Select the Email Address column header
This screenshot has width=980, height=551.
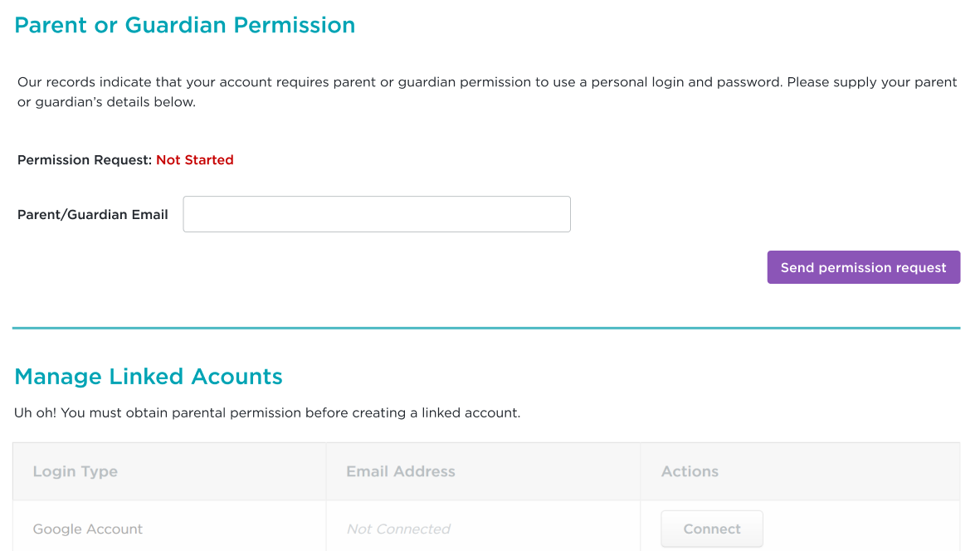(x=401, y=471)
